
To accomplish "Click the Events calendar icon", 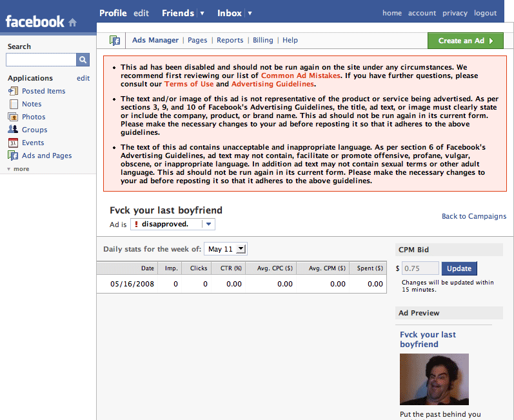I will click(13, 143).
